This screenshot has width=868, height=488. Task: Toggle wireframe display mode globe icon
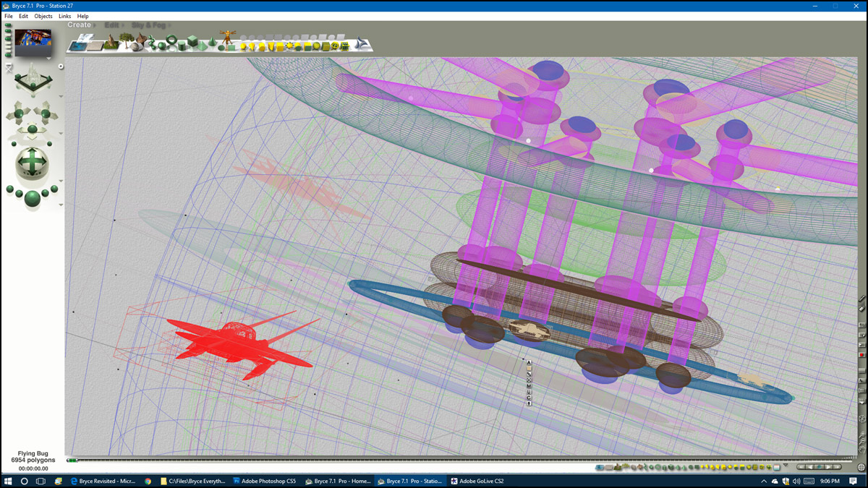(x=861, y=418)
